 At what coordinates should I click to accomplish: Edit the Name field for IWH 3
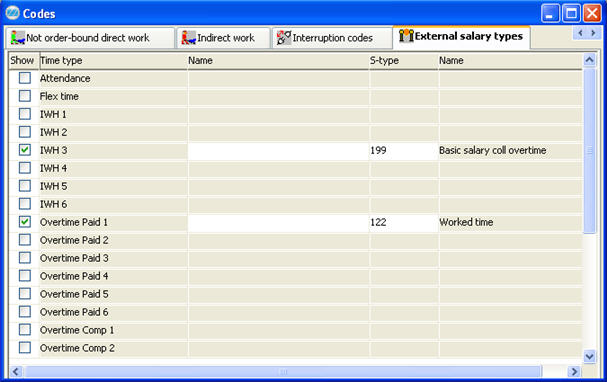pos(278,150)
